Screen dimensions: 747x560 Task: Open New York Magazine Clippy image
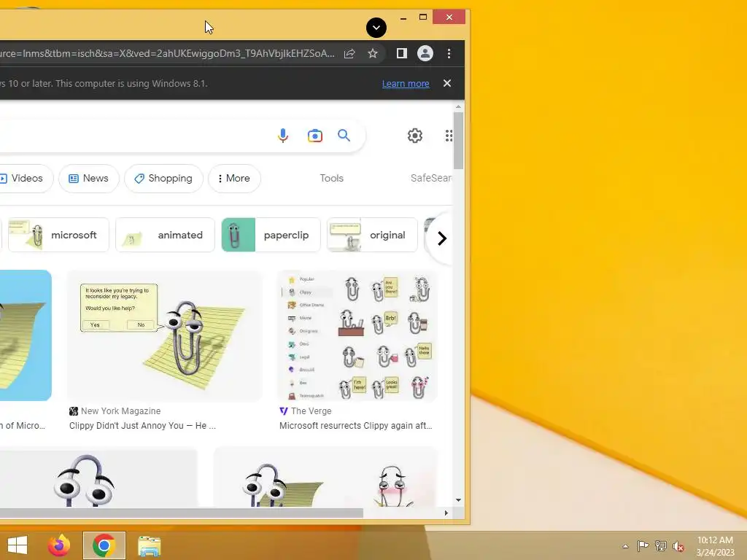(x=164, y=335)
